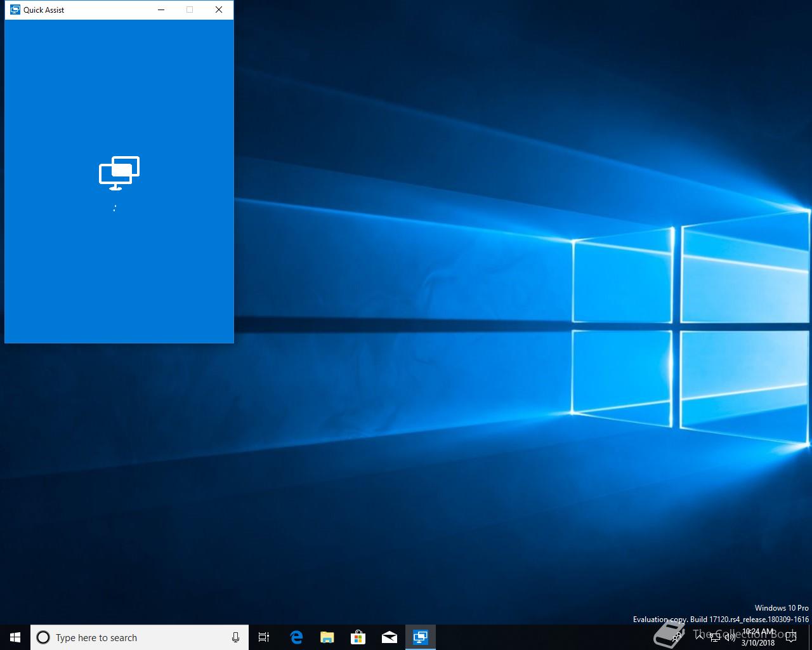Open the volume control speaker icon
The image size is (812, 650).
click(x=730, y=637)
